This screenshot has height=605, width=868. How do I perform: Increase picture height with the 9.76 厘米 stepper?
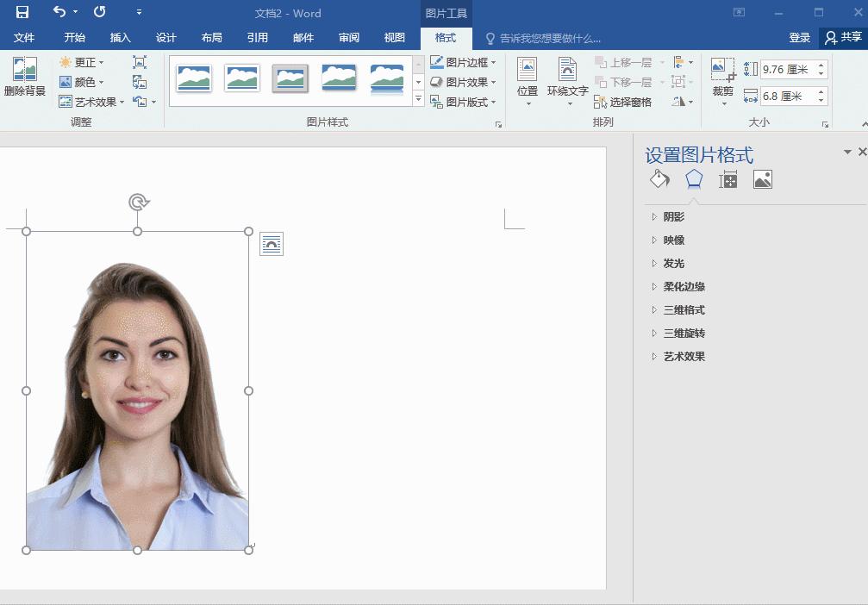click(x=821, y=64)
